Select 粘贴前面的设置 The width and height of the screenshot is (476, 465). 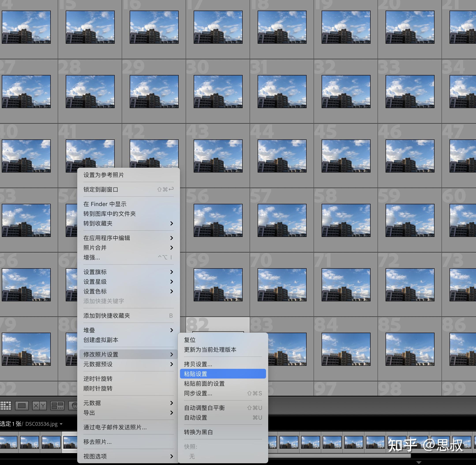(223, 384)
